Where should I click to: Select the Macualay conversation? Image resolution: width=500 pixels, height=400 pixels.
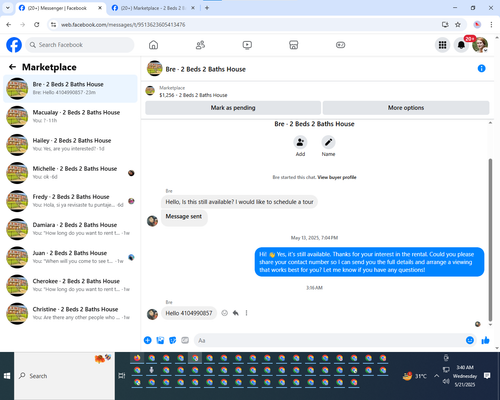[x=70, y=116]
